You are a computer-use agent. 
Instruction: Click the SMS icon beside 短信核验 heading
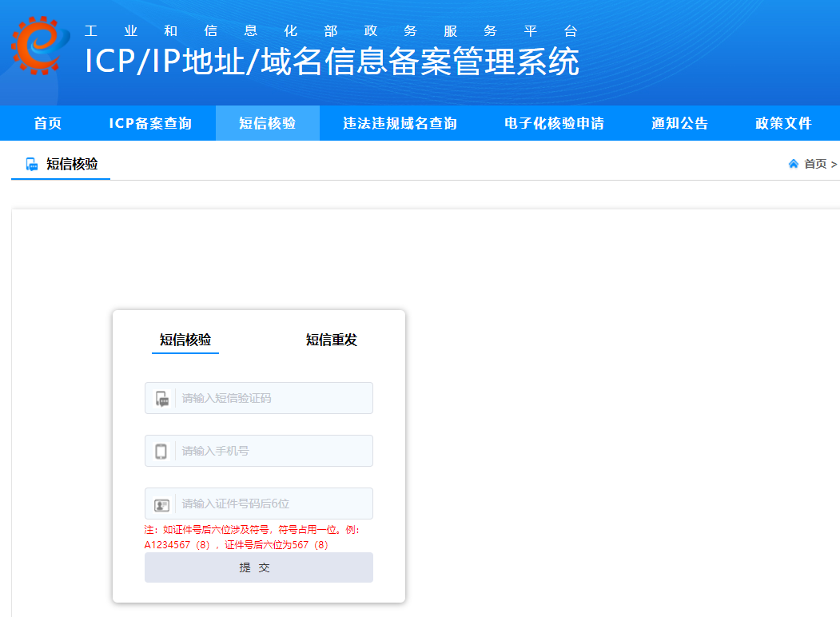click(32, 165)
